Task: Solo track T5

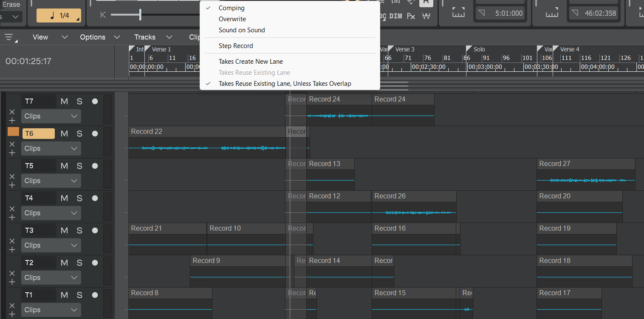Action: (79, 166)
